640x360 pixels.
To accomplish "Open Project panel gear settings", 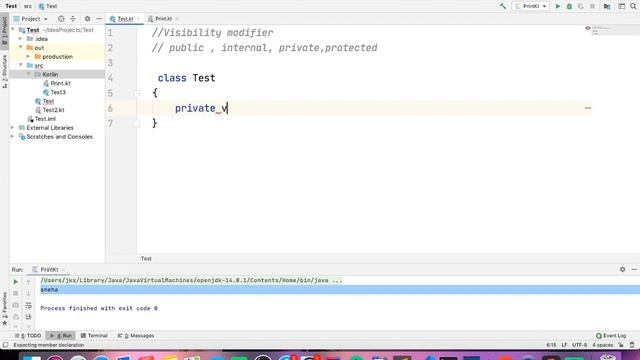I will pyautogui.click(x=87, y=19).
